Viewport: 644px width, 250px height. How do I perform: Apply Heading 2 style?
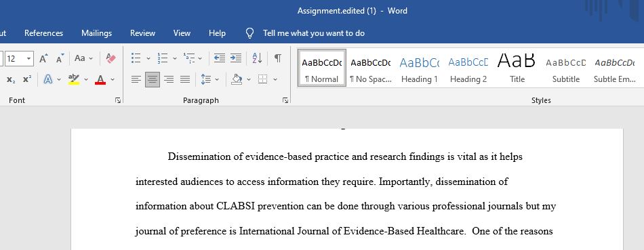[x=468, y=68]
